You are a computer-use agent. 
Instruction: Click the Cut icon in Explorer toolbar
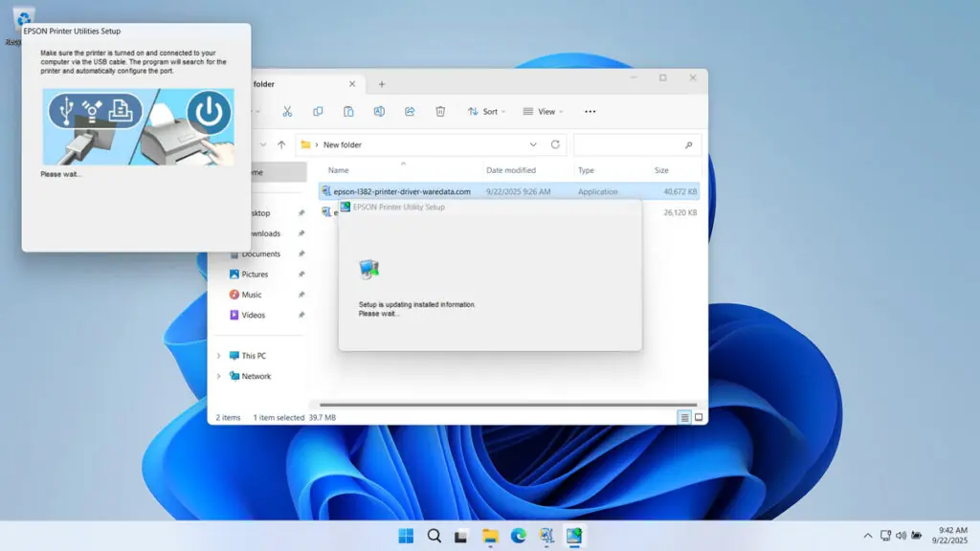coord(287,111)
